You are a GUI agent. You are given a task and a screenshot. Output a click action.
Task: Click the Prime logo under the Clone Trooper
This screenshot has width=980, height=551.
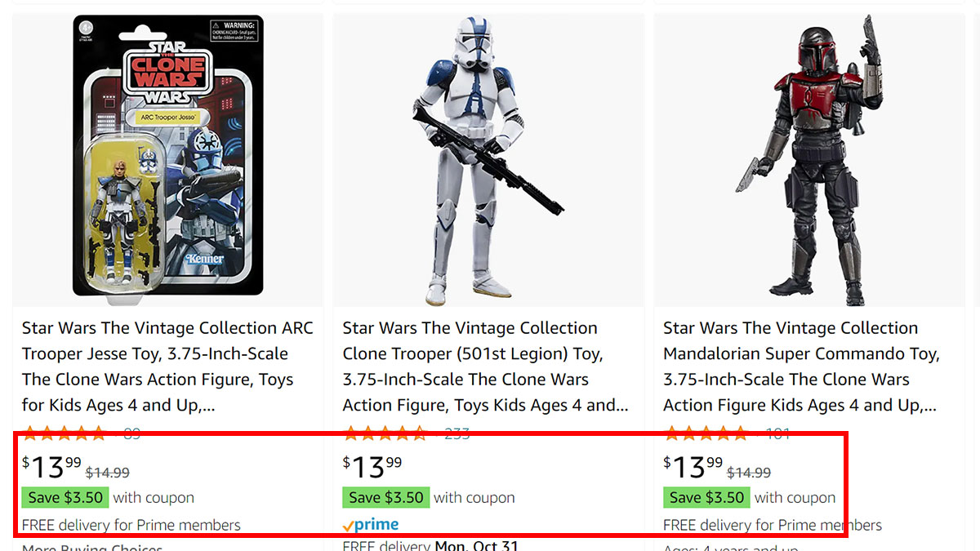pos(371,525)
